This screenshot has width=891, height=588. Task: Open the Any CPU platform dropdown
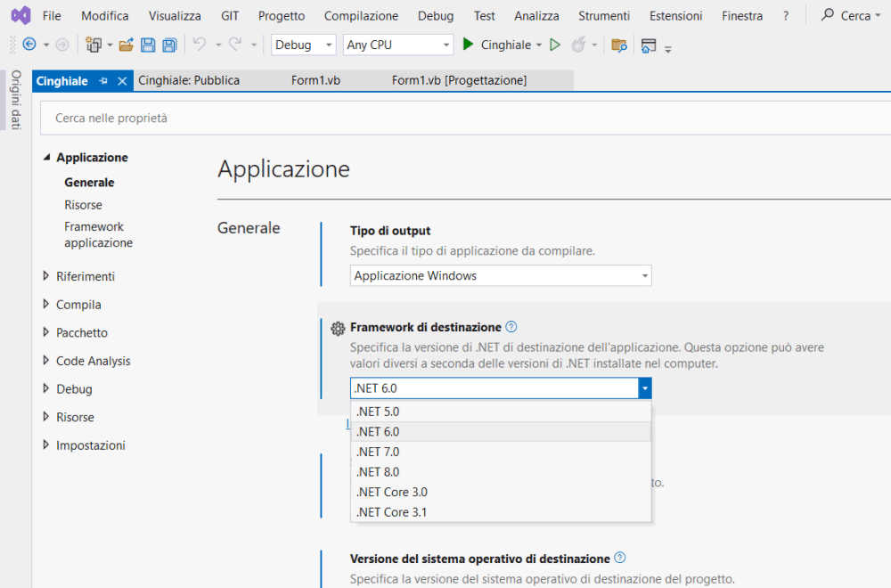click(x=398, y=45)
